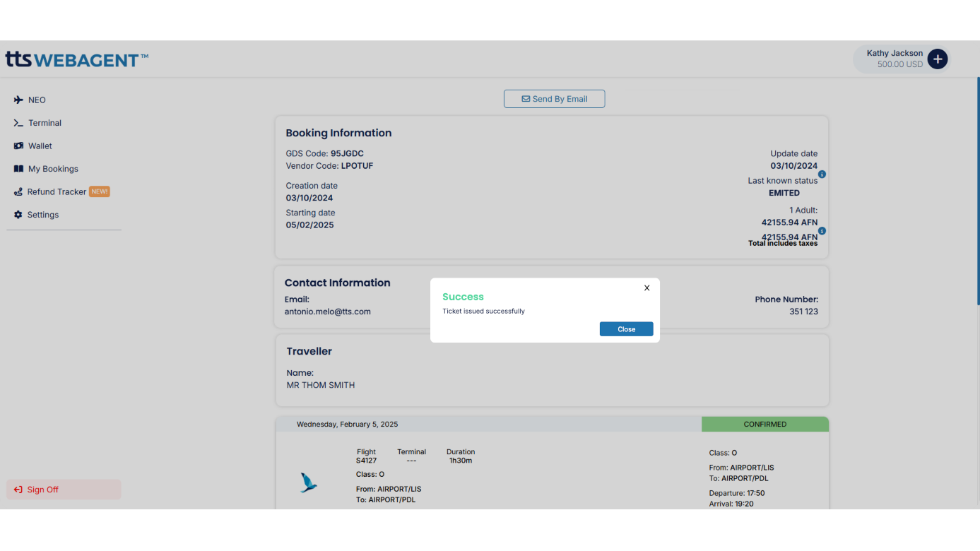Screen dimensions: 980x551
Task: Click flight number S4127
Action: click(366, 461)
